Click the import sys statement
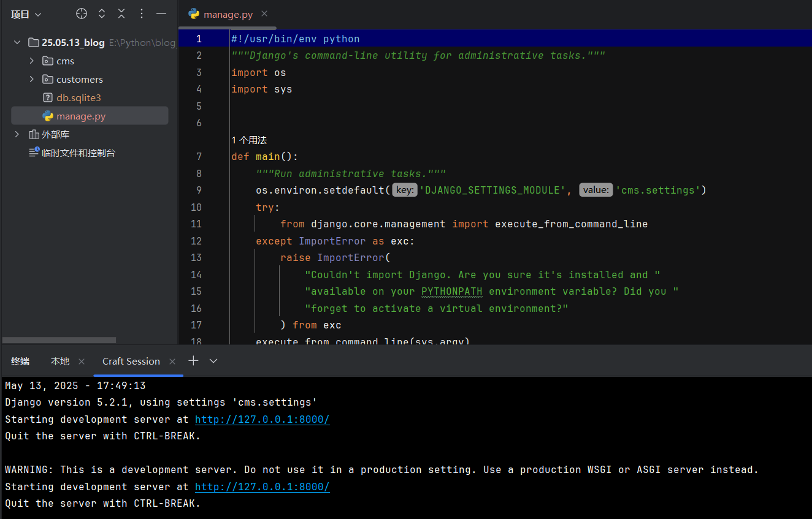 pos(262,89)
